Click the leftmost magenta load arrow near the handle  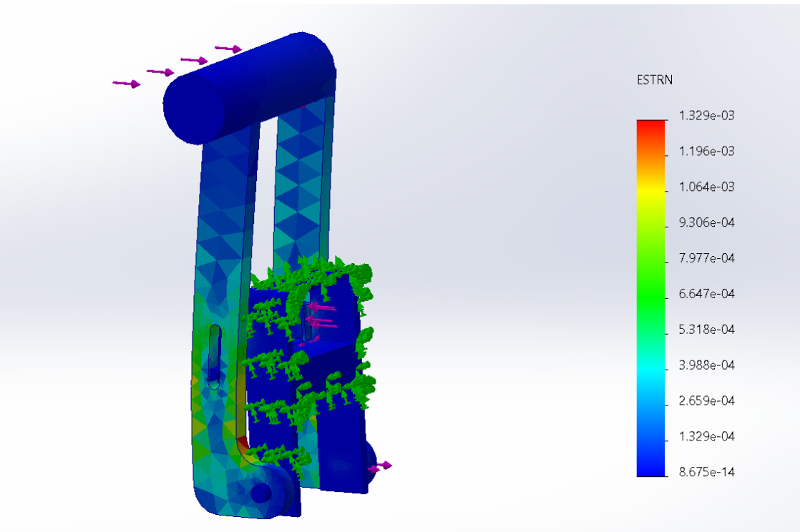pyautogui.click(x=127, y=84)
